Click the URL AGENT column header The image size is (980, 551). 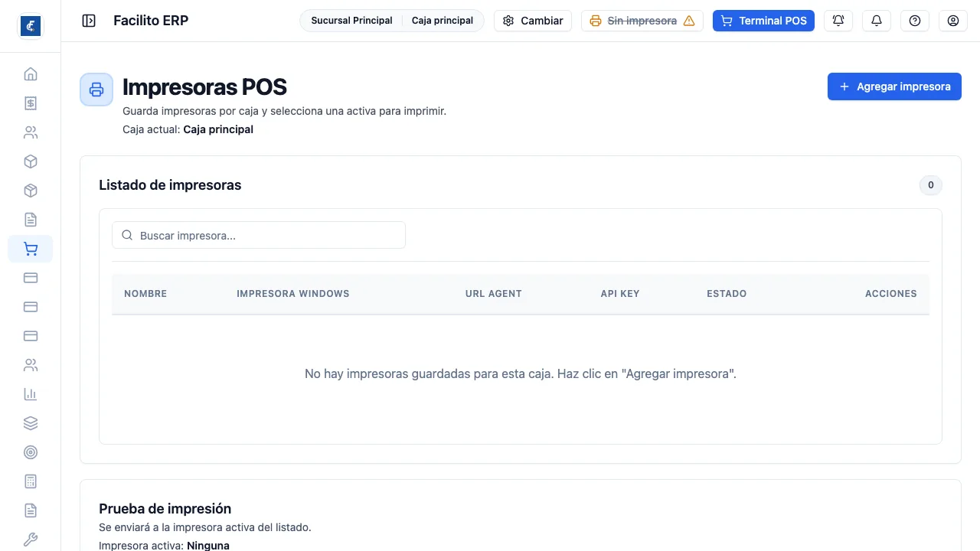tap(494, 294)
